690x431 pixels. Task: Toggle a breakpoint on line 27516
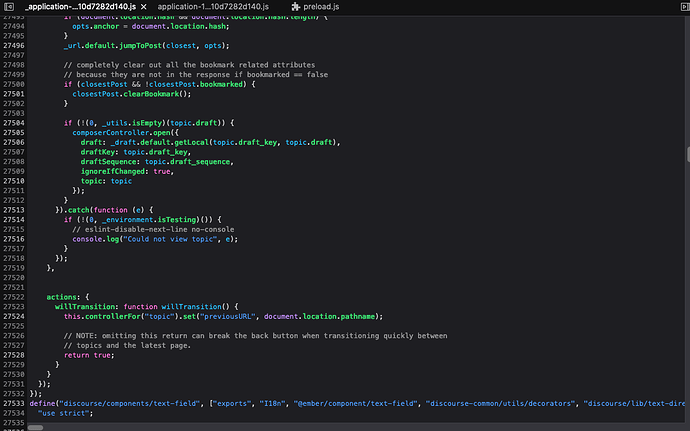coord(14,239)
